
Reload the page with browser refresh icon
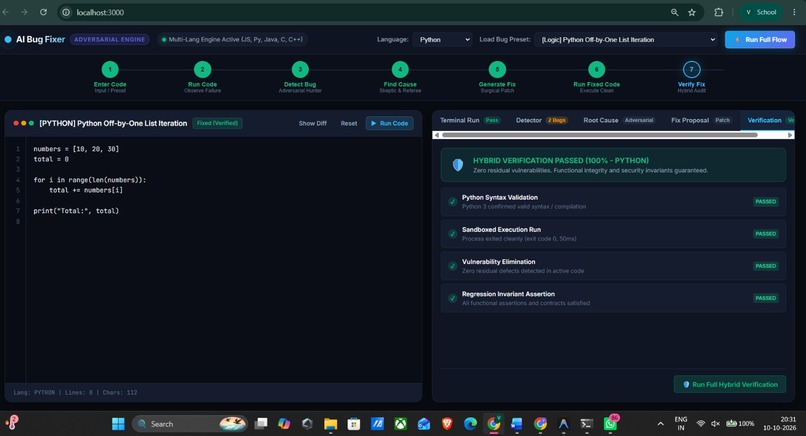pyautogui.click(x=43, y=12)
